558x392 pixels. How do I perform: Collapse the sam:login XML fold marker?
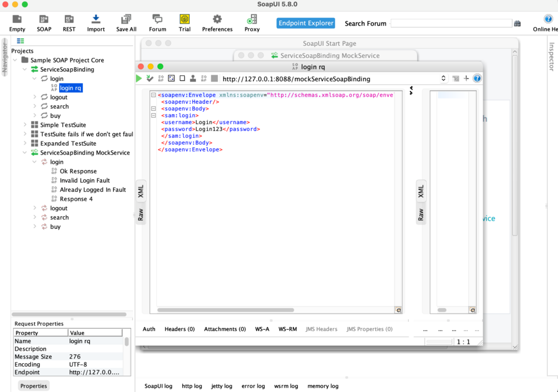pos(153,116)
